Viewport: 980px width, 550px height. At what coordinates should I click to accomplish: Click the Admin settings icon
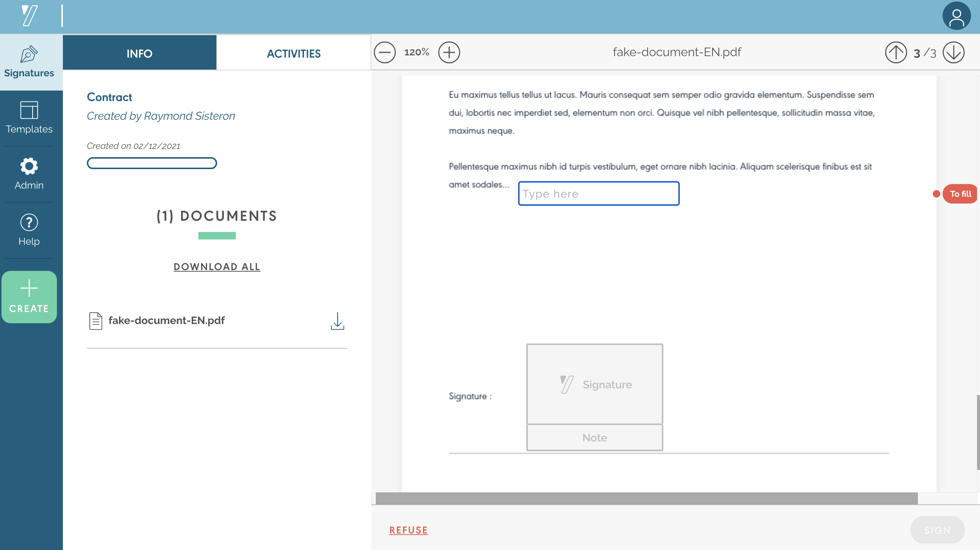coord(28,167)
